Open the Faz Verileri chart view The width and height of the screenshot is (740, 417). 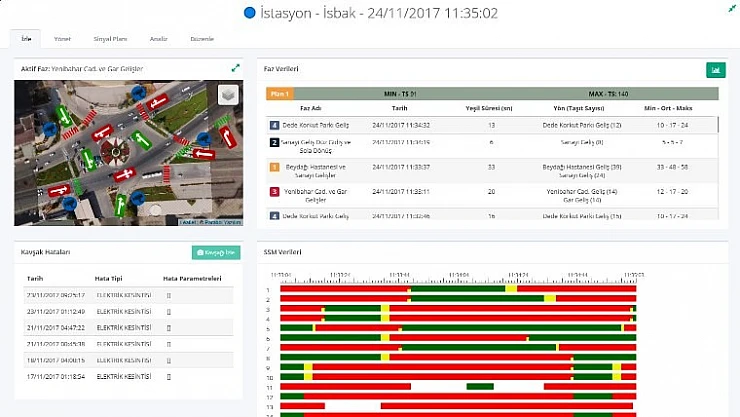715,70
